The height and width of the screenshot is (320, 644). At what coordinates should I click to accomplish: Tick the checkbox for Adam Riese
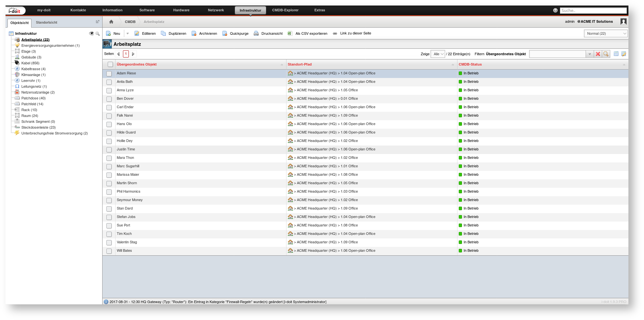tap(109, 74)
